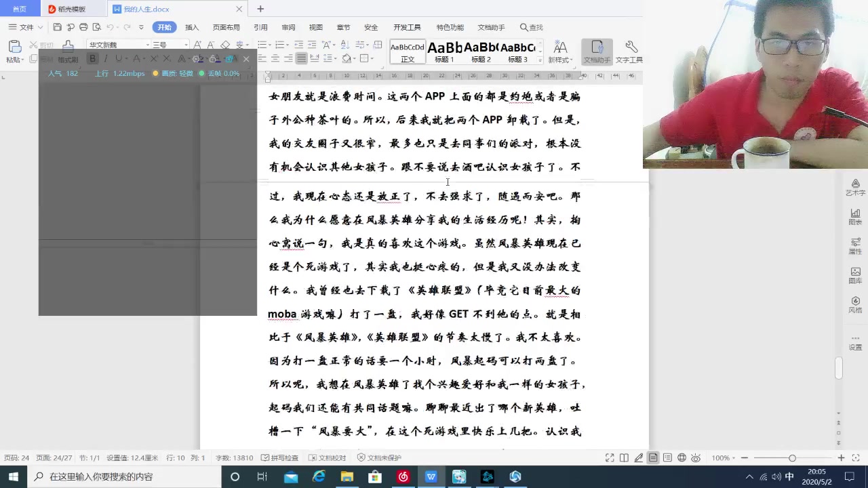The image size is (868, 488).
Task: Click the Format Painter brush icon
Action: pos(68,46)
